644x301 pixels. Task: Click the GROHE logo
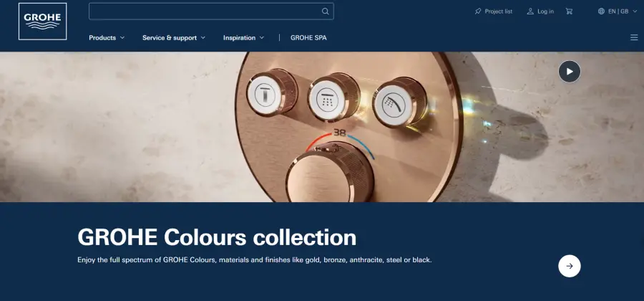(x=43, y=21)
